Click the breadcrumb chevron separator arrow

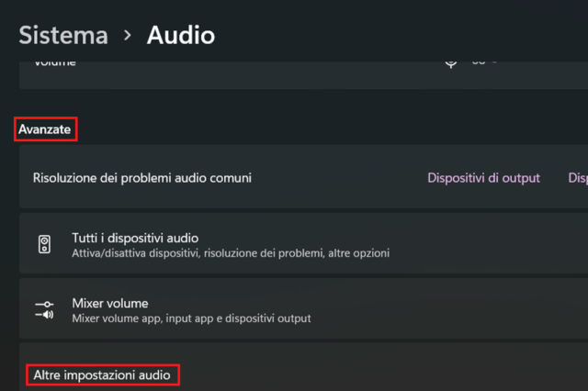tap(128, 36)
